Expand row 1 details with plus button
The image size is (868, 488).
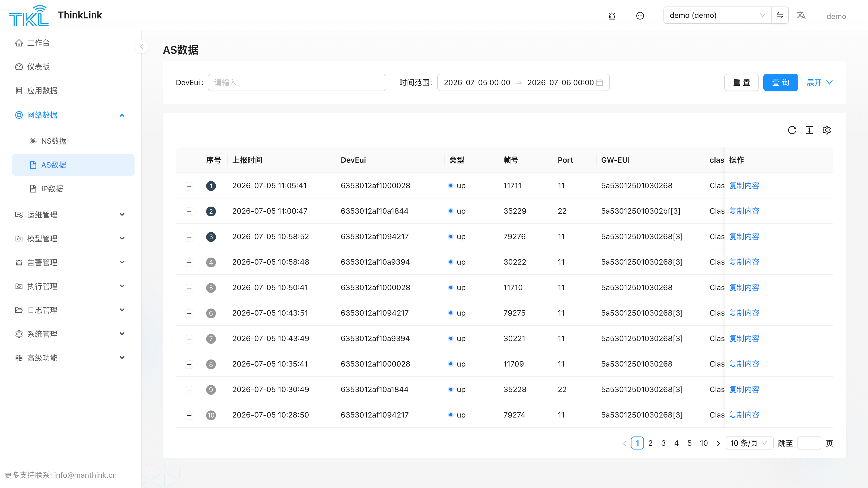(x=189, y=186)
